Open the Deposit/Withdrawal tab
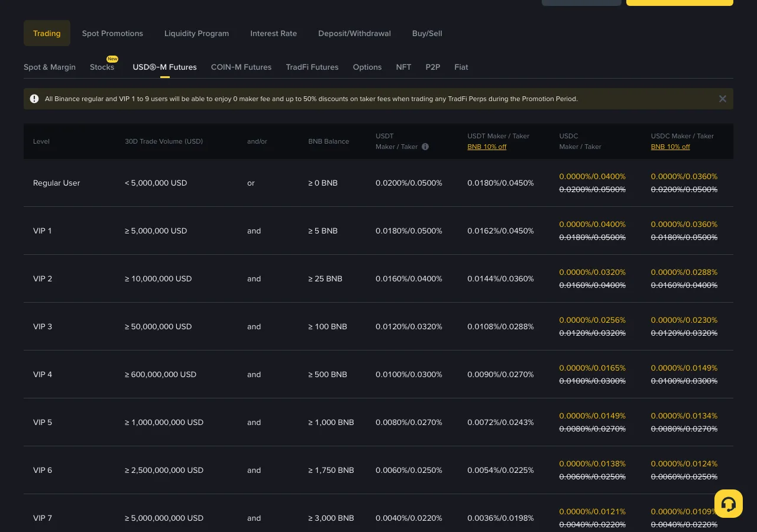Image resolution: width=757 pixels, height=532 pixels. click(x=354, y=33)
